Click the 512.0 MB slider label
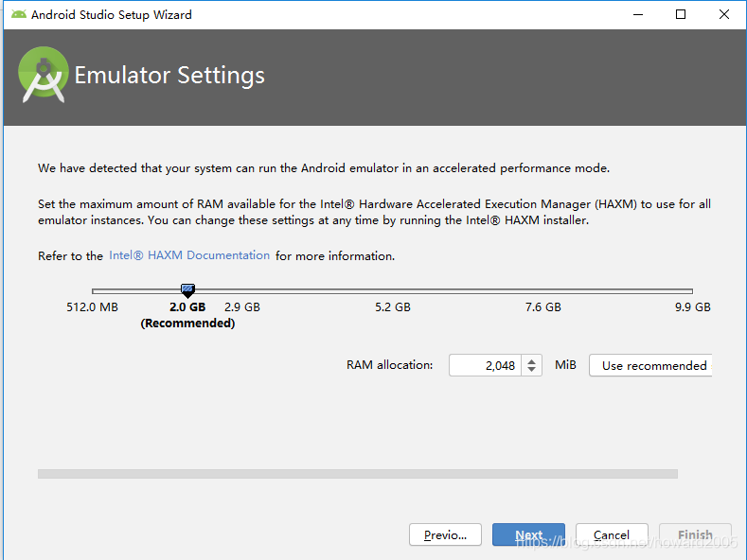The height and width of the screenshot is (560, 747). (x=93, y=307)
